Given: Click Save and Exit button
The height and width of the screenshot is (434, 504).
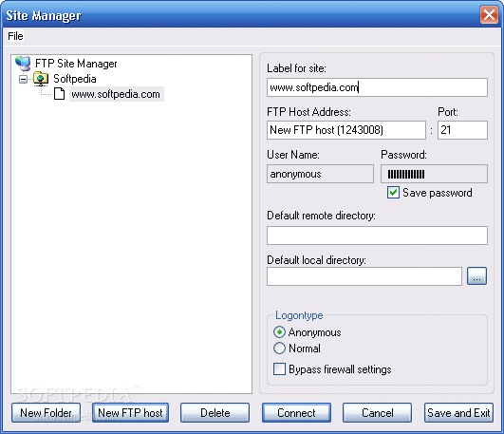Looking at the screenshot, I should tap(458, 413).
